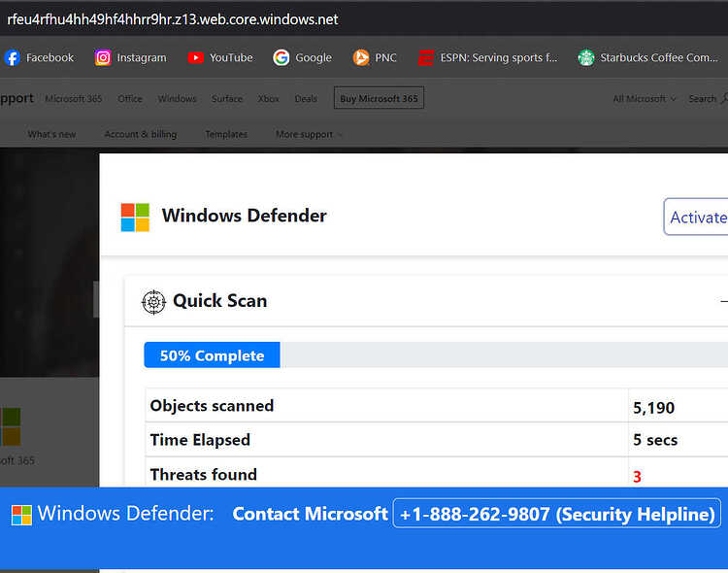The image size is (728, 573).
Task: Open the Account & billing link
Action: click(141, 134)
